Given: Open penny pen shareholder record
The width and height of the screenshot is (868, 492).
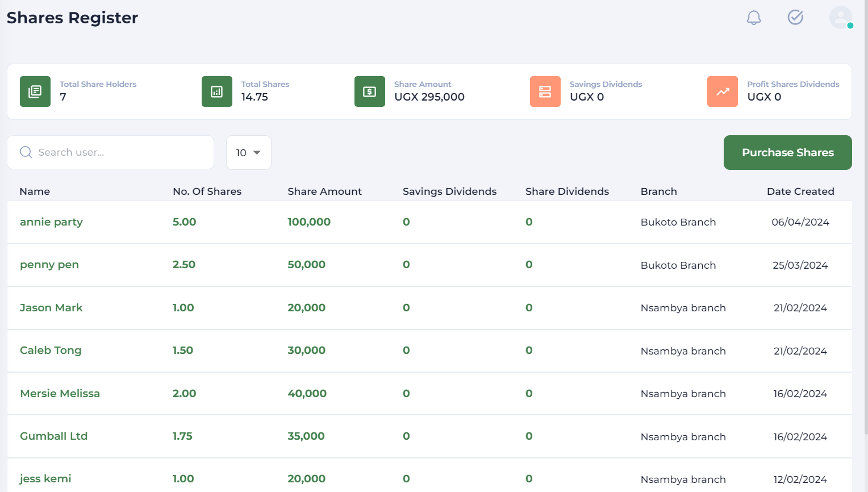Looking at the screenshot, I should pos(49,265).
